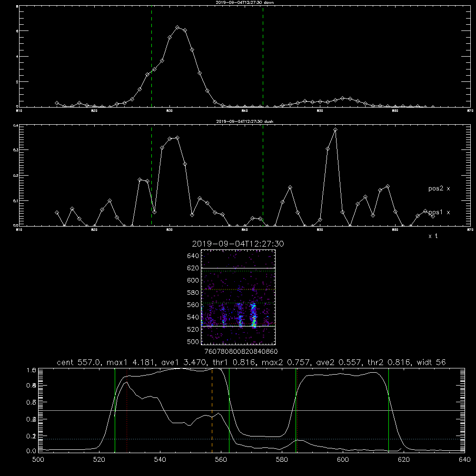The image size is (476, 476).
Task: Click heatmap y-axis label 640
Action: coord(193,256)
